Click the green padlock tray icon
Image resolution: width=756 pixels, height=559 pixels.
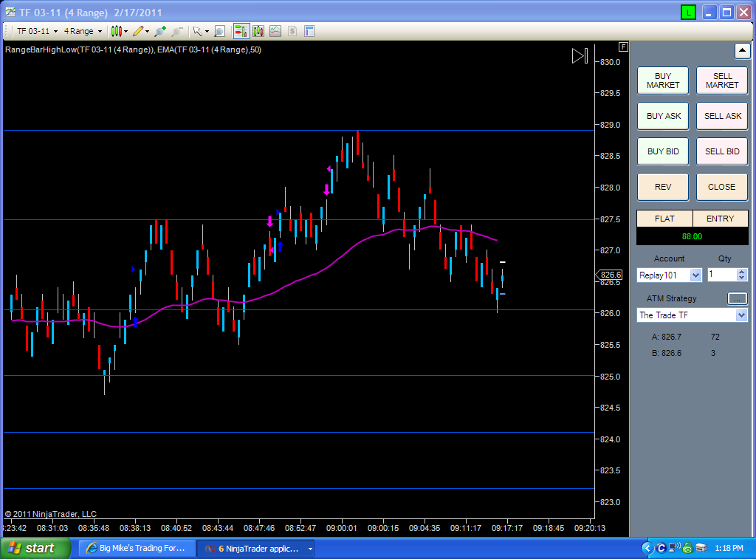point(688,548)
